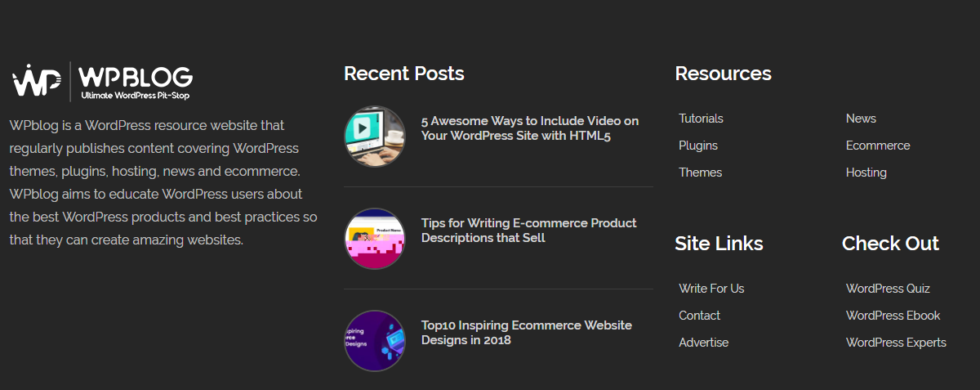Viewport: 980px width, 390px height.
Task: Open the HTML5 video post thumbnail
Action: click(x=374, y=137)
